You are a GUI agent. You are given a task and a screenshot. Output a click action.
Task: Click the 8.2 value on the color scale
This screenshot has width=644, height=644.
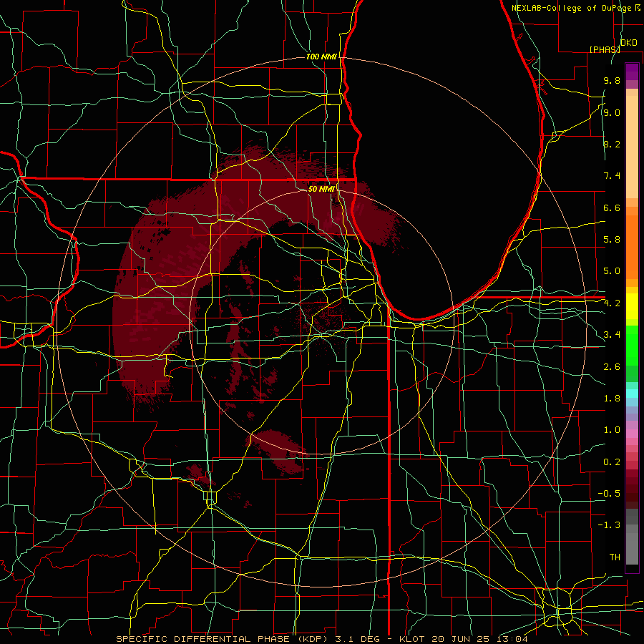coord(612,144)
